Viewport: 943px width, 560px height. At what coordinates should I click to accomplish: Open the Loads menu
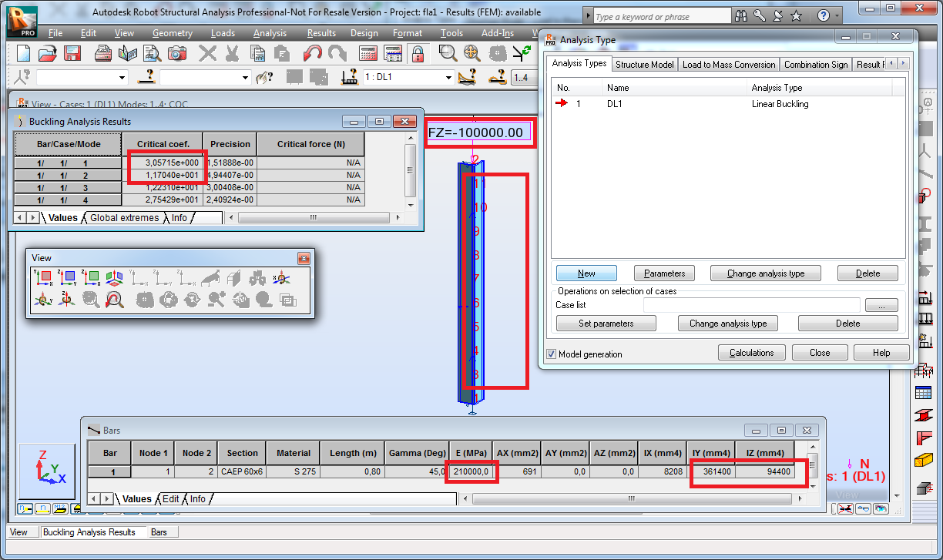tap(223, 33)
